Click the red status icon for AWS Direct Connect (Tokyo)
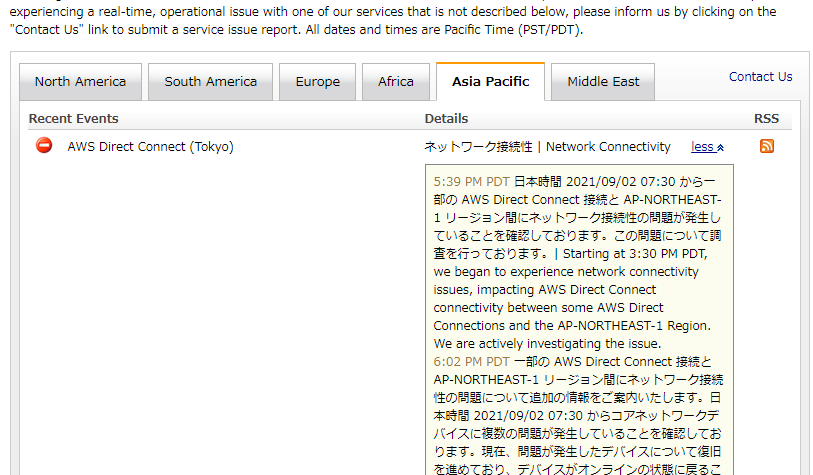Image resolution: width=813 pixels, height=475 pixels. [44, 145]
